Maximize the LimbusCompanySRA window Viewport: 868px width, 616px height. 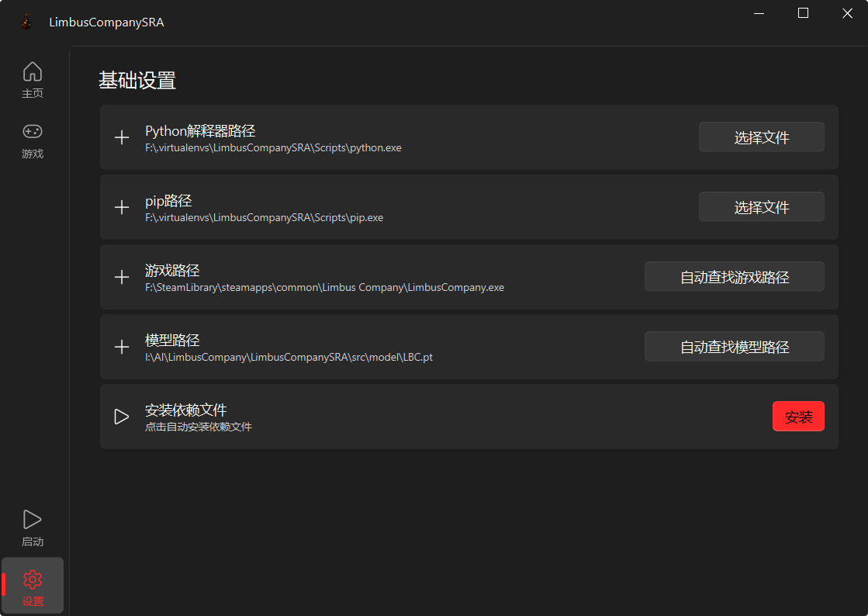tap(803, 13)
